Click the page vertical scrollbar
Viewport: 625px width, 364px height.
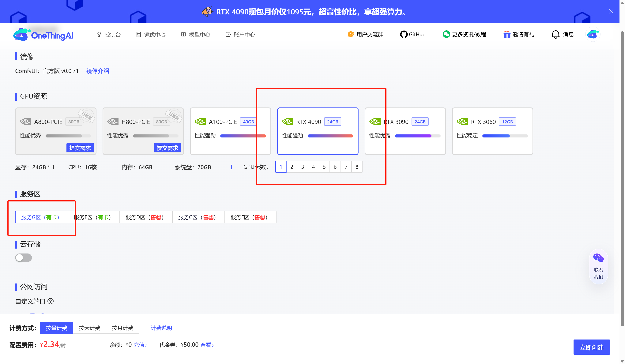pos(622,178)
